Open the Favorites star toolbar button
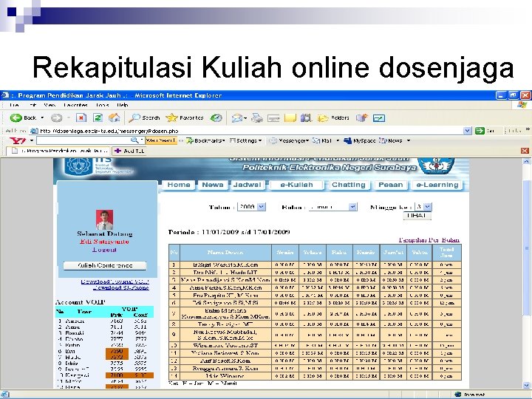 [185, 117]
